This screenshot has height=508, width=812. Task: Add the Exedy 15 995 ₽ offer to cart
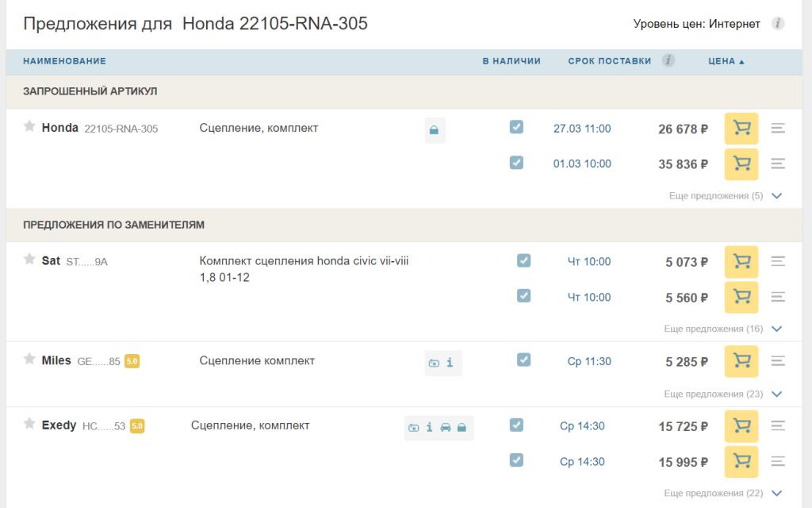(741, 461)
